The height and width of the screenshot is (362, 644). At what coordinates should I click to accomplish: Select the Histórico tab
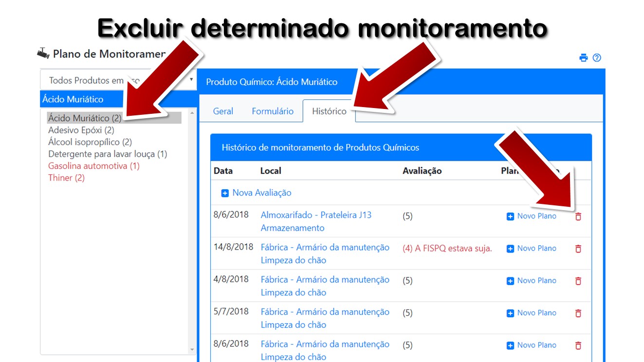click(329, 111)
